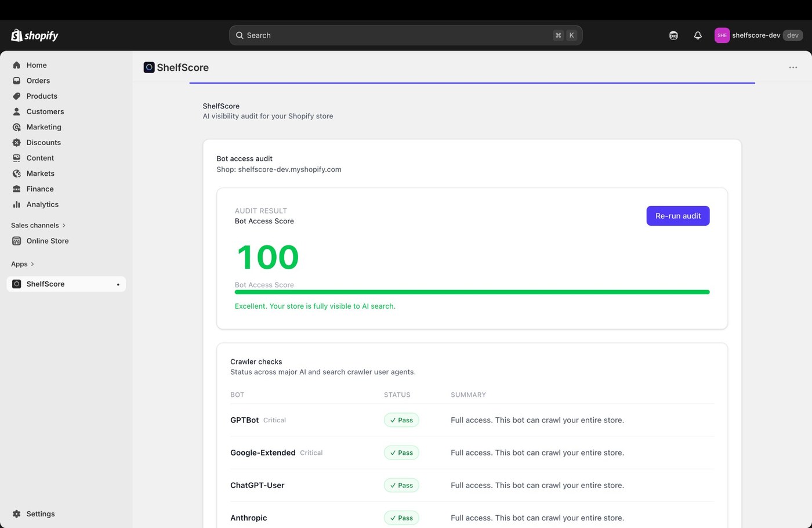Screen dimensions: 812x528
Task: Open Orders in the sidebar
Action: tap(66, 81)
